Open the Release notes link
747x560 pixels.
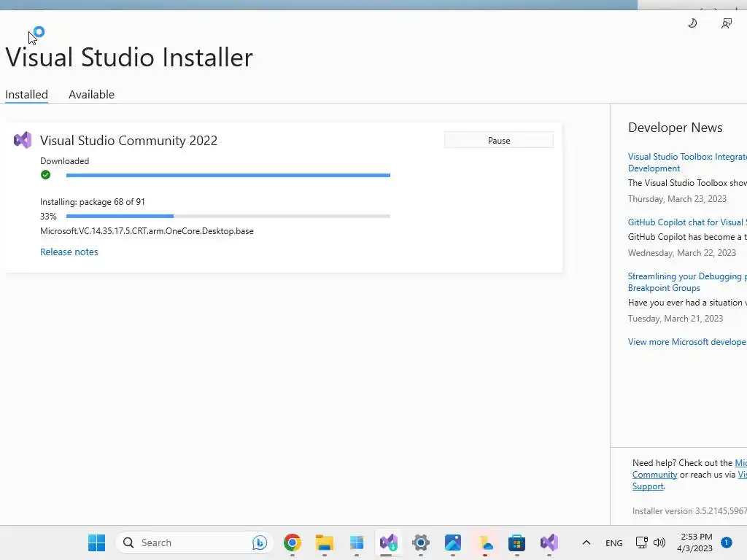point(69,252)
